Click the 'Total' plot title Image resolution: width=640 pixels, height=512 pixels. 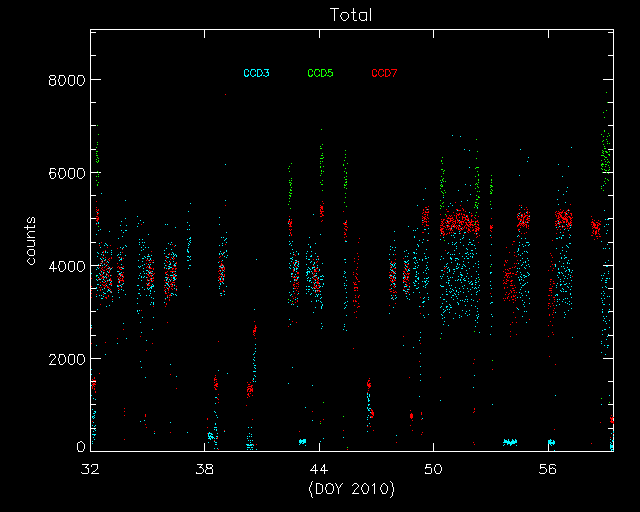[x=351, y=15]
